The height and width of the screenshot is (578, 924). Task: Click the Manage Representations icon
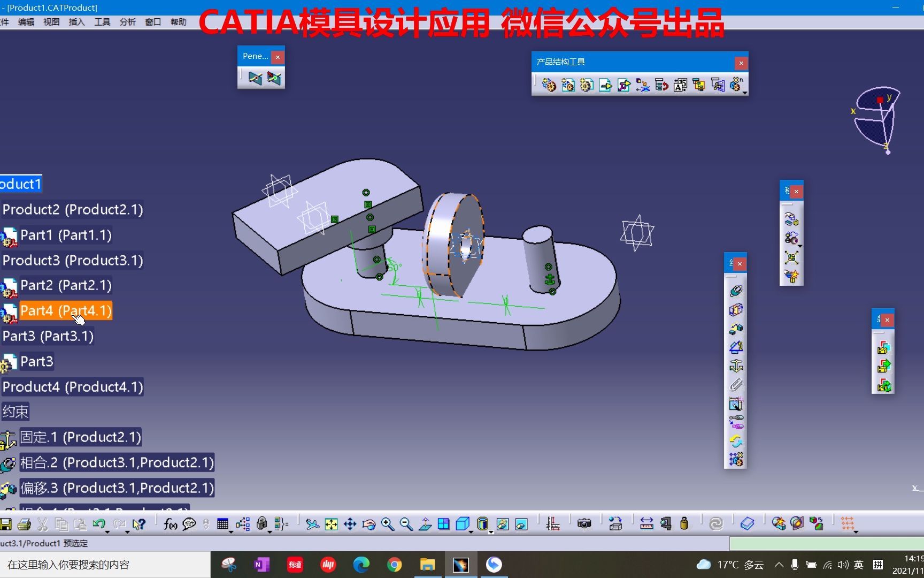click(718, 85)
